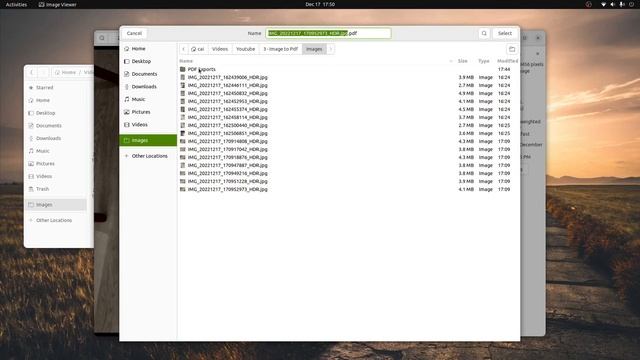
Task: Sort files by the Modified column header
Action: [507, 61]
